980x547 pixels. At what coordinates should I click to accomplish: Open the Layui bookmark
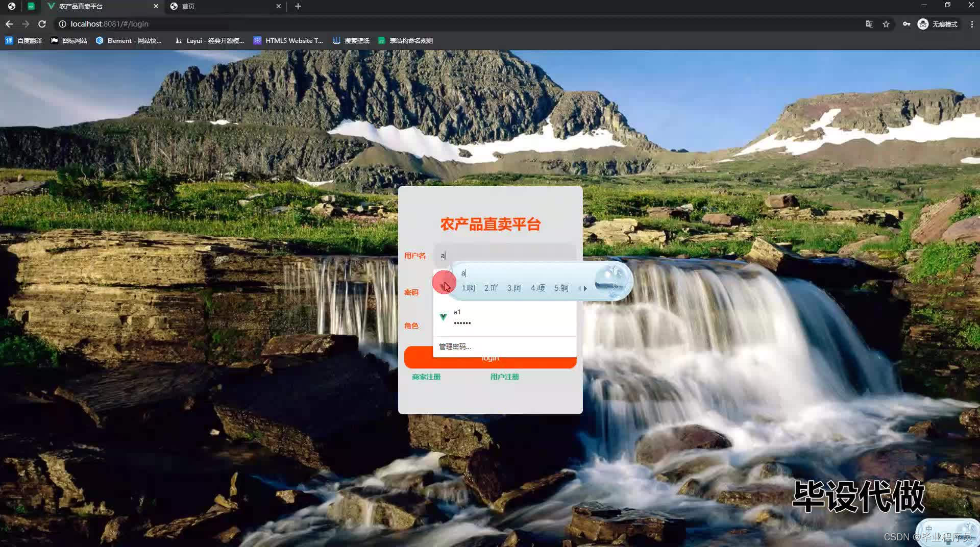(x=210, y=40)
